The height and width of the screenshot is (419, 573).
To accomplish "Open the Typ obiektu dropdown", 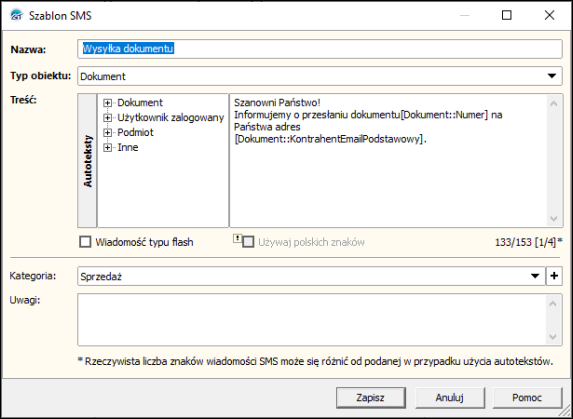I will coord(551,76).
